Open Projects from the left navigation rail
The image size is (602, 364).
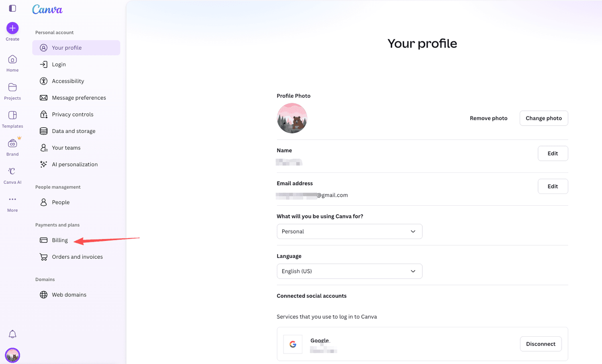coord(12,88)
